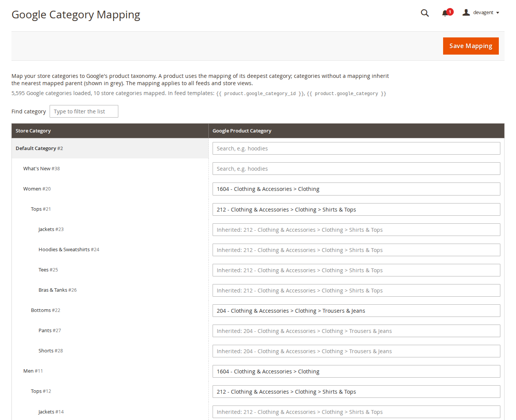516x420 pixels.
Task: Click inherited field for Hoodies & Sweatshirts
Action: 356,250
